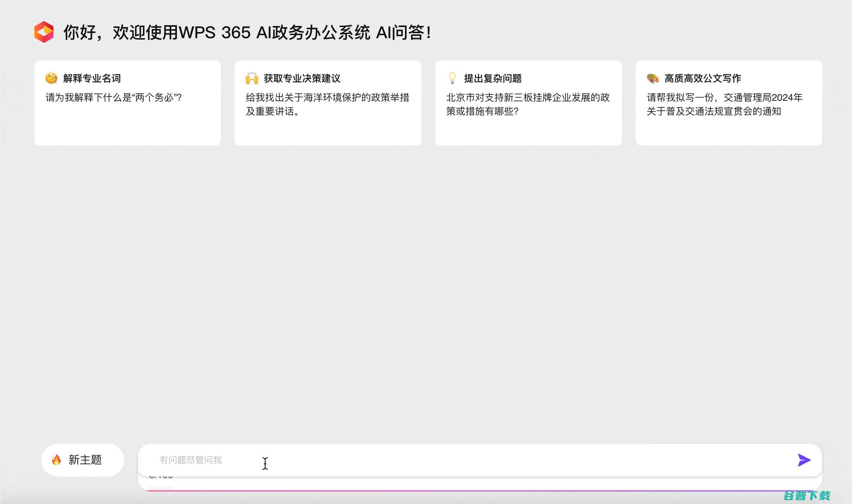Click the welcome title 你好，欢迎使用WPS 365
Screen dimensions: 852x504
click(x=248, y=32)
